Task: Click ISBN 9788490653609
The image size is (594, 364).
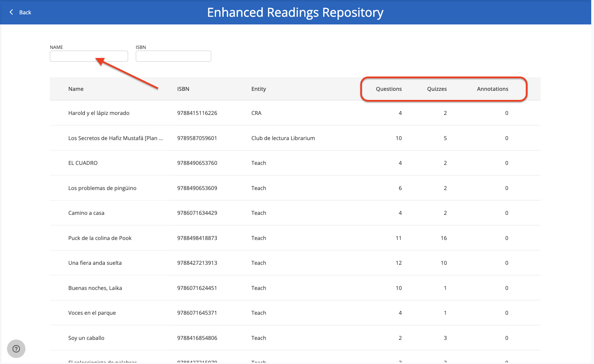Action: coord(197,188)
